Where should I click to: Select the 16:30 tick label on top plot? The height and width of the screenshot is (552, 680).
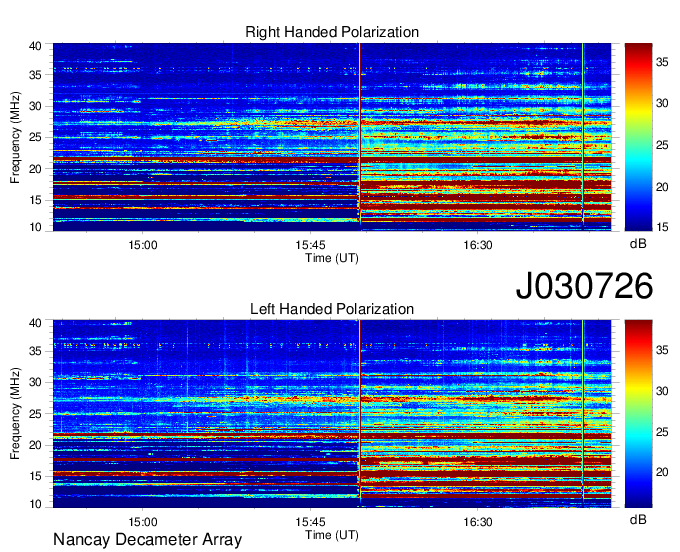[x=477, y=245]
